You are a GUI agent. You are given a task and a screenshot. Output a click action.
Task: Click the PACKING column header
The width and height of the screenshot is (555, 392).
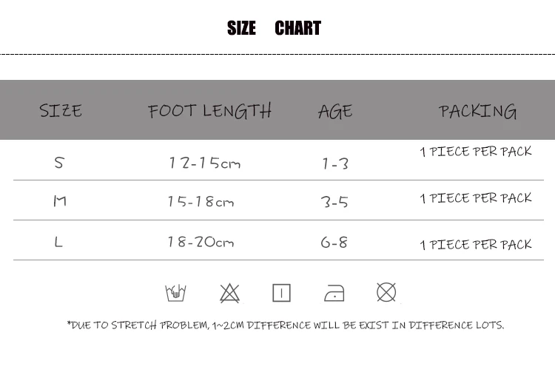477,111
